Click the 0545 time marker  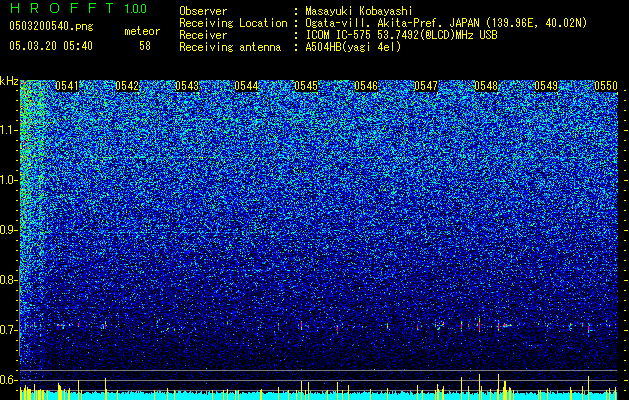tap(306, 86)
